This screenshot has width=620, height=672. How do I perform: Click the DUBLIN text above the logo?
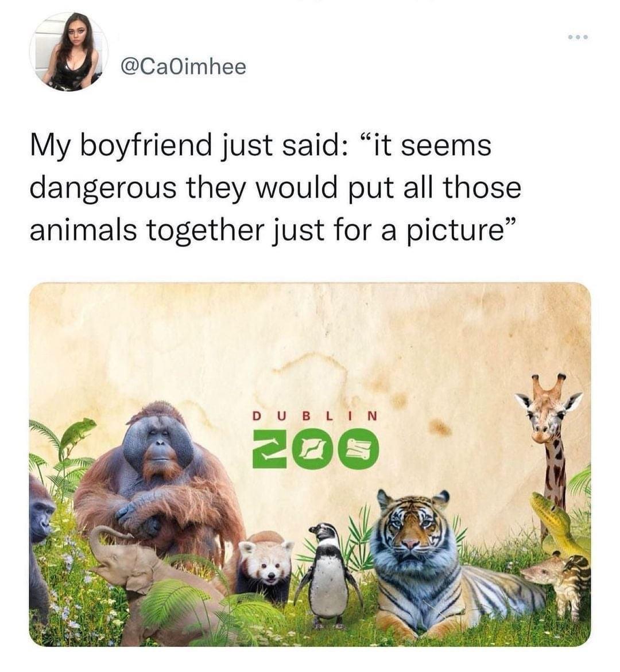[x=315, y=415]
